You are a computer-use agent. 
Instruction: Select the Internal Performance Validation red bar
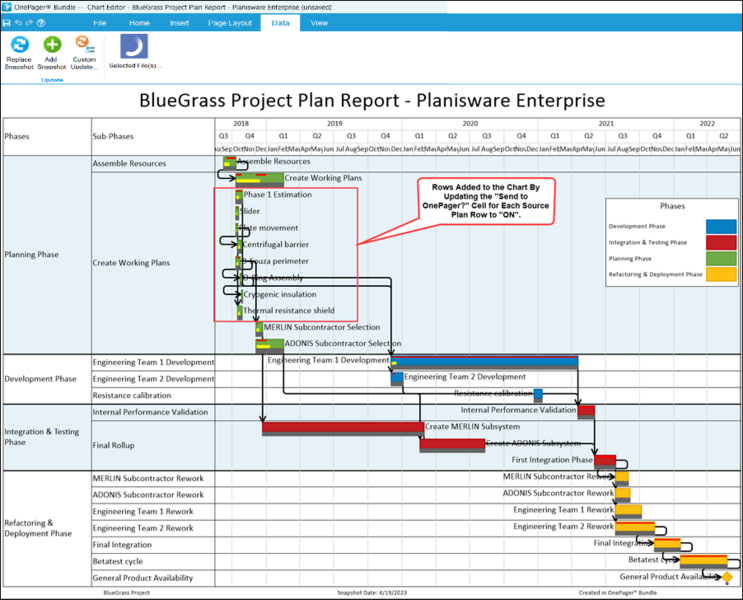click(586, 412)
